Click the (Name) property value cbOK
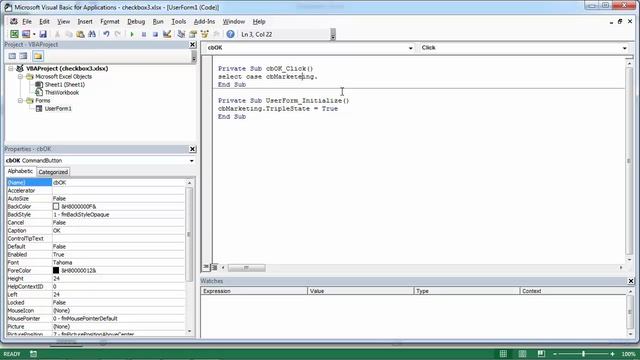 [x=118, y=182]
